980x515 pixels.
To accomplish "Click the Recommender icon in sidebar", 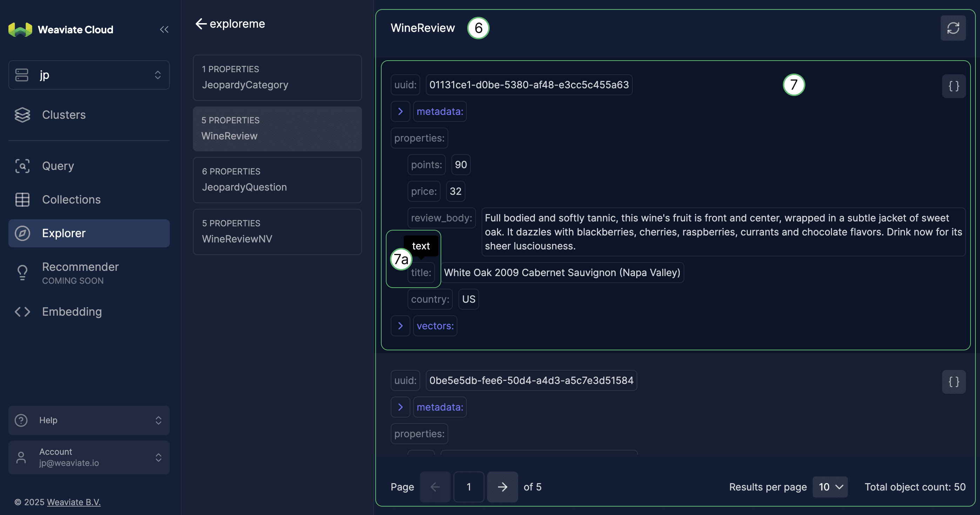I will point(22,272).
